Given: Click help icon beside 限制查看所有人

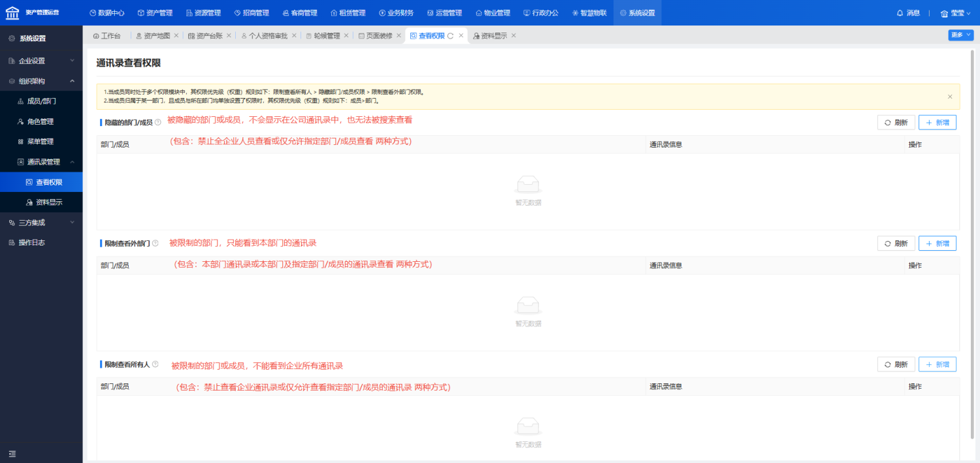Looking at the screenshot, I should (155, 364).
